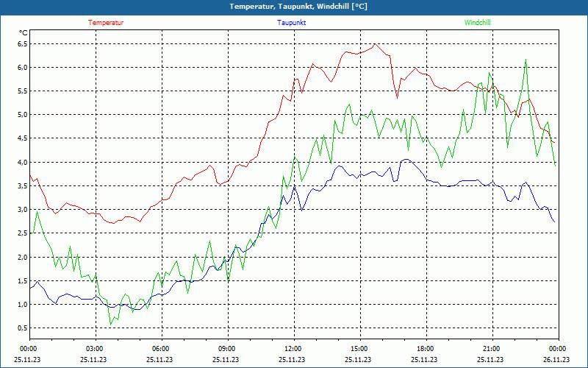Click the 3,0 y-axis value
588x368 pixels.
tap(23, 210)
